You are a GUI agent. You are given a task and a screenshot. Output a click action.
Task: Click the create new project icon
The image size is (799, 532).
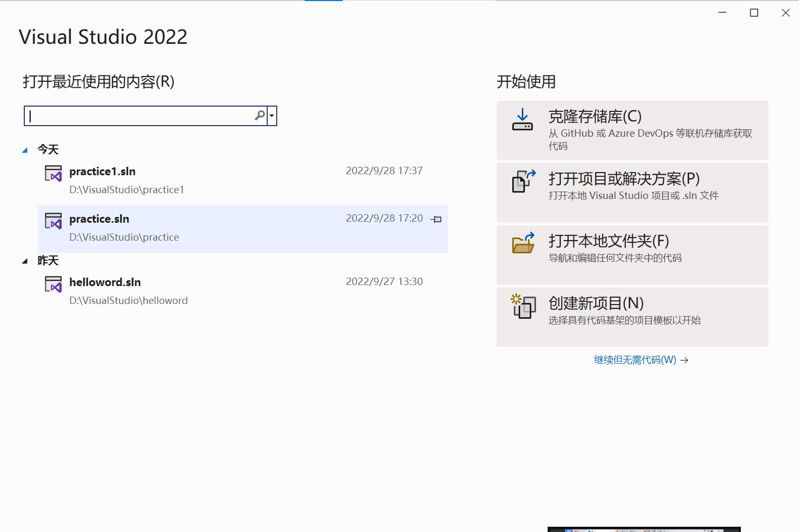(523, 306)
